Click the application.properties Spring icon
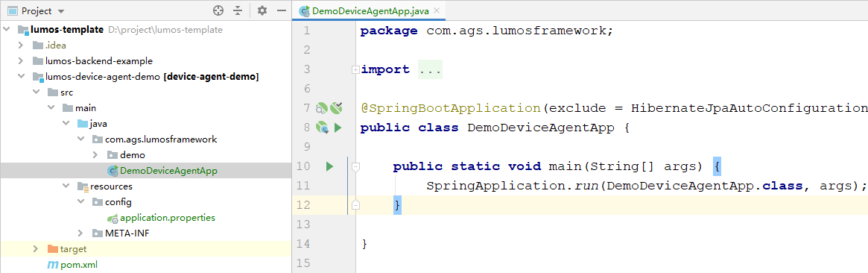The width and height of the screenshot is (868, 273). pyautogui.click(x=113, y=219)
